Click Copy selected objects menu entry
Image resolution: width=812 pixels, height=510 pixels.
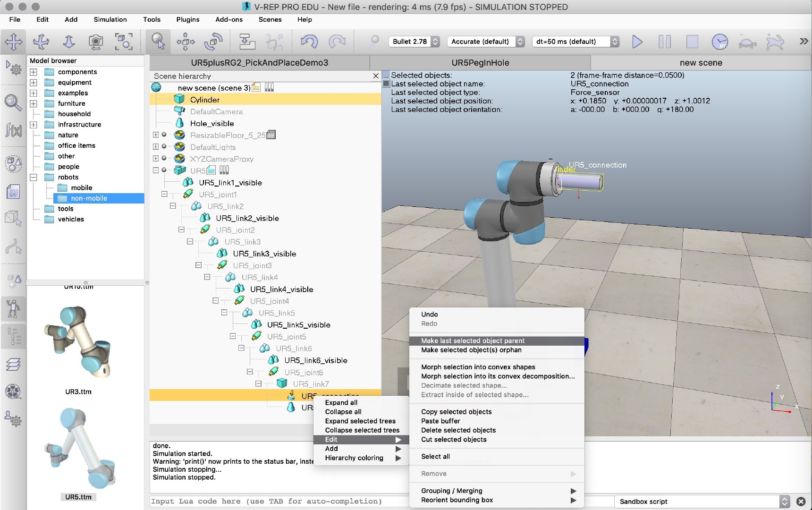point(456,412)
